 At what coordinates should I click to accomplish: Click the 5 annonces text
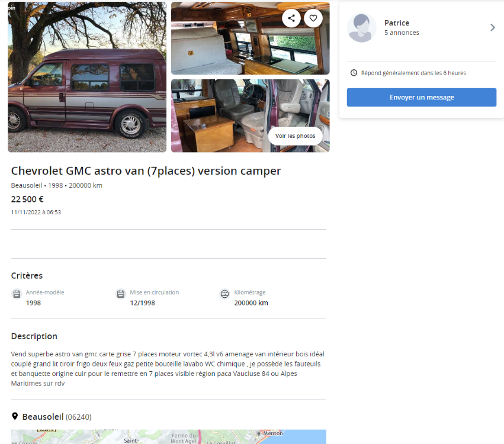pos(402,33)
